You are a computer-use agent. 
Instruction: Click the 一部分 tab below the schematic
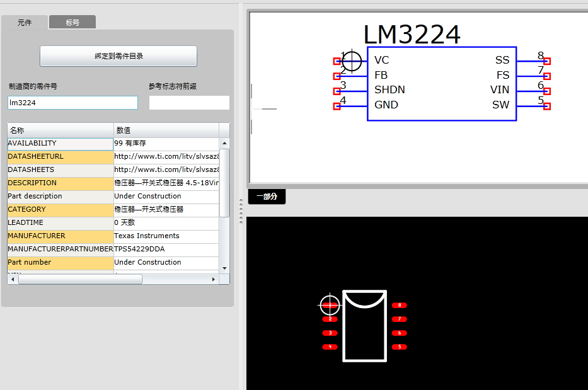tap(267, 197)
